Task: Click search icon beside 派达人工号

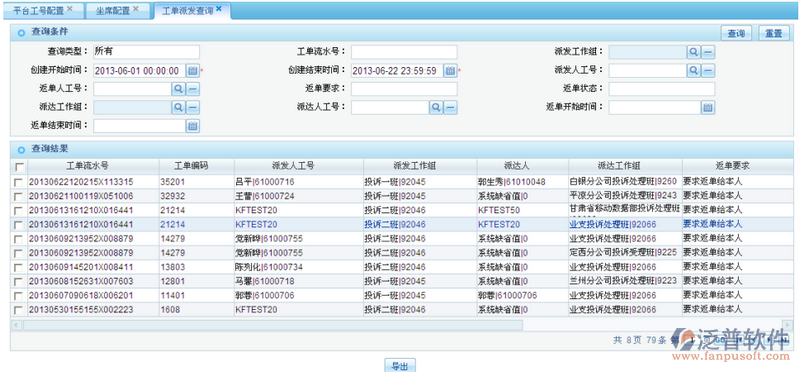Action: pos(435,107)
